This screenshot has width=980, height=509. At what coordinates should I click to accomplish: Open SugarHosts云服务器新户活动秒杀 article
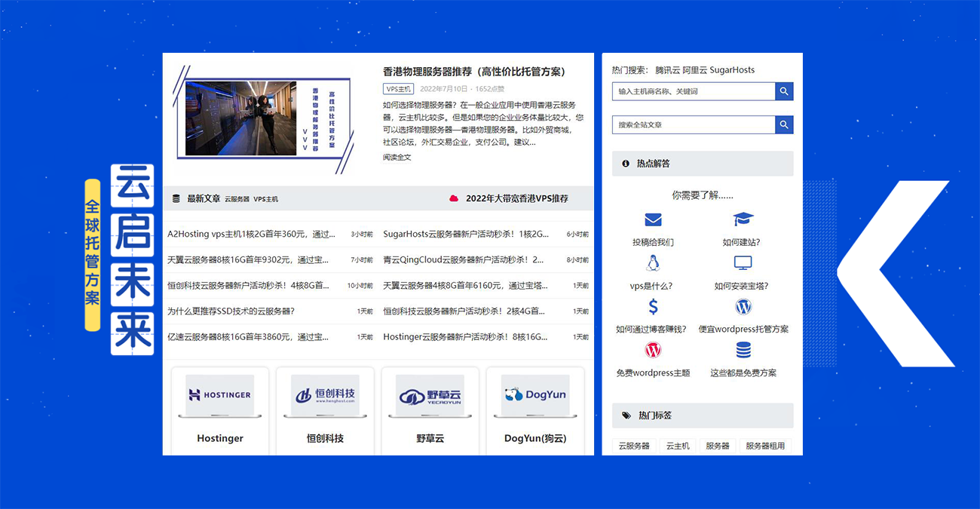tap(466, 234)
